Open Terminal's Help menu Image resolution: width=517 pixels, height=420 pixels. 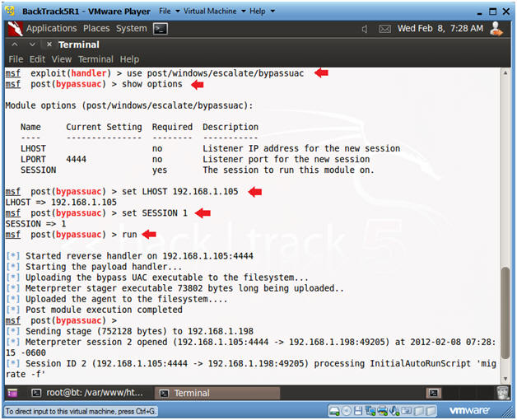click(x=129, y=59)
